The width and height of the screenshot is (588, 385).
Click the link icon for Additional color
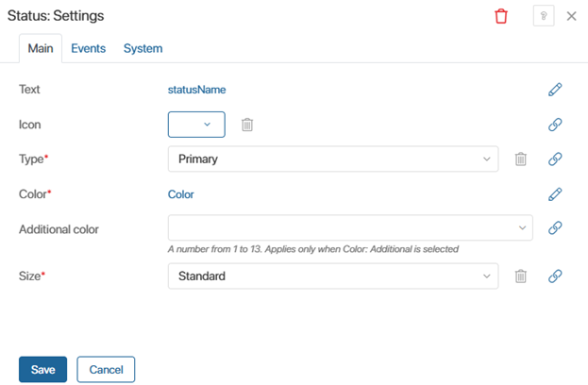[555, 227]
